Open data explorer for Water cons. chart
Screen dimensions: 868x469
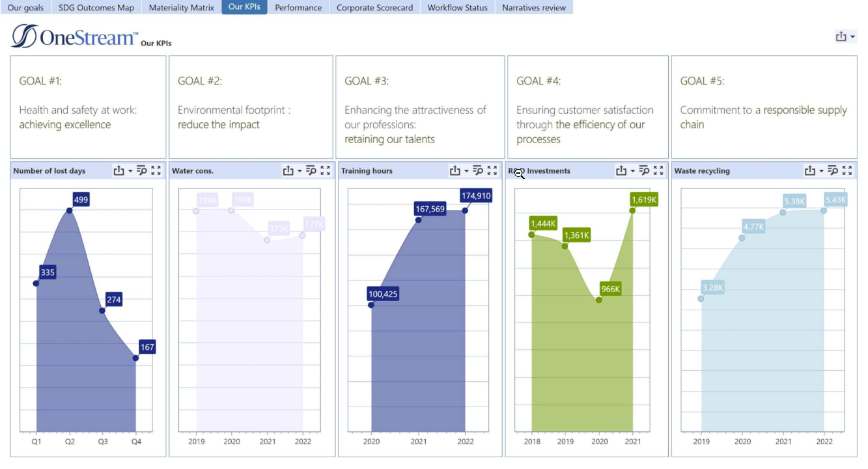coord(311,171)
